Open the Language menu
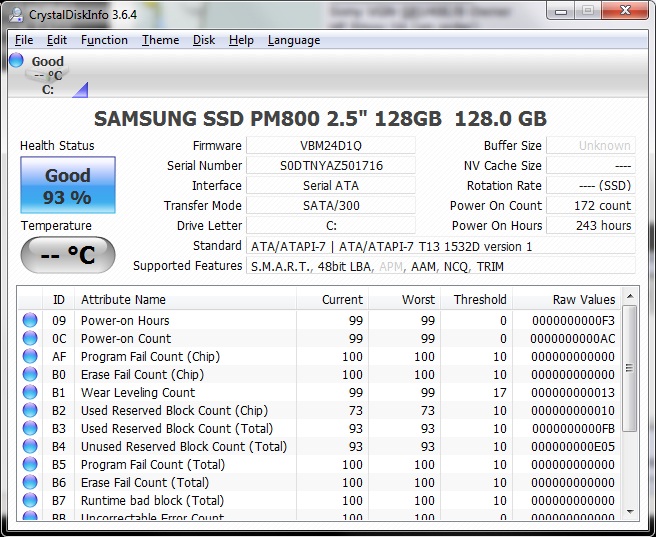Screen dimensions: 656x537 point(294,40)
